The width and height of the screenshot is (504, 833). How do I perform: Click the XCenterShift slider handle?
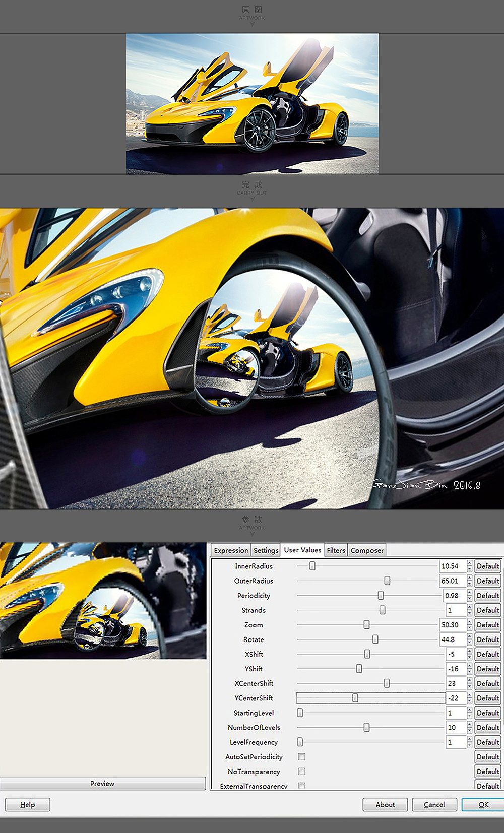click(387, 683)
